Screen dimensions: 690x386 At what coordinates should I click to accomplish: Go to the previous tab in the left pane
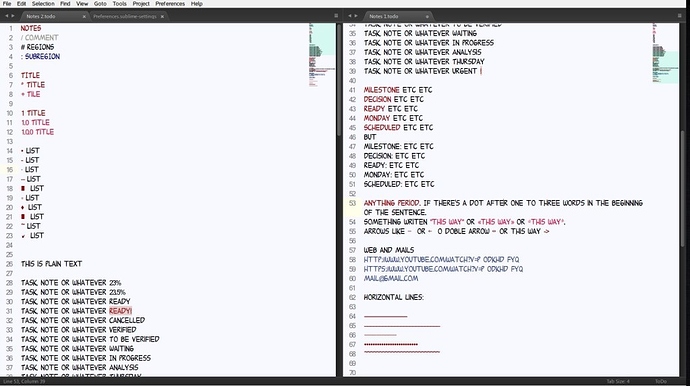point(7,16)
